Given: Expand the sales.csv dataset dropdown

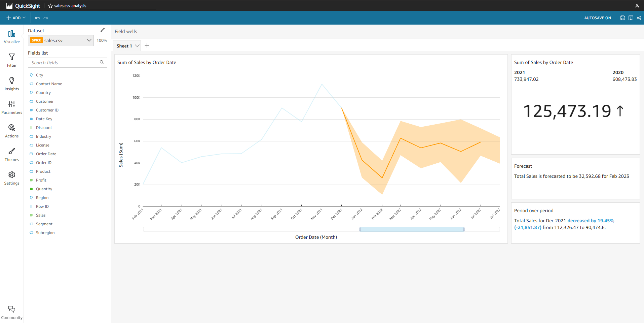Looking at the screenshot, I should point(89,40).
